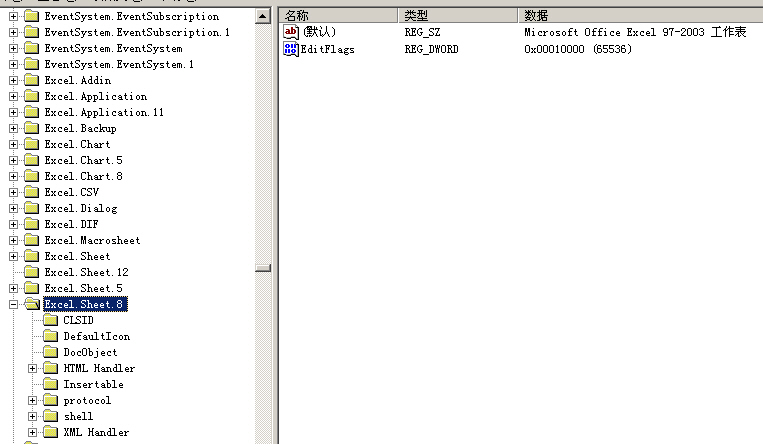Click the folder icon of HTML Handler
Screen dimensions: 763x444
[x=51, y=369]
